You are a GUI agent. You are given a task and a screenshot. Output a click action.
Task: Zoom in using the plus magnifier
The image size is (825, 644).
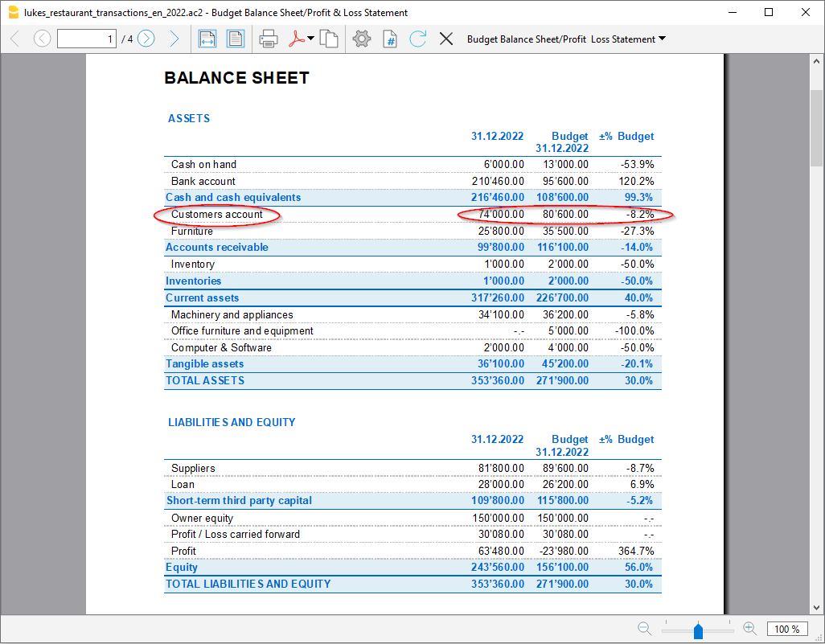[749, 629]
